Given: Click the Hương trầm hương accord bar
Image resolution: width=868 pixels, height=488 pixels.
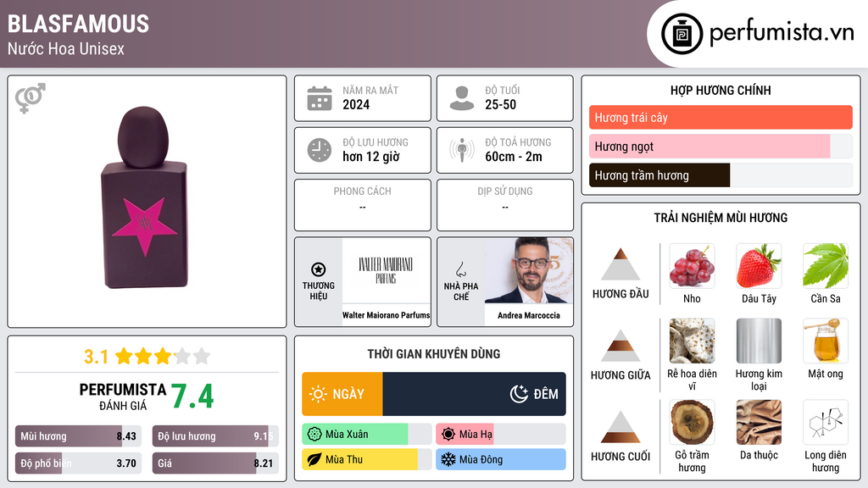Looking at the screenshot, I should pyautogui.click(x=721, y=175).
